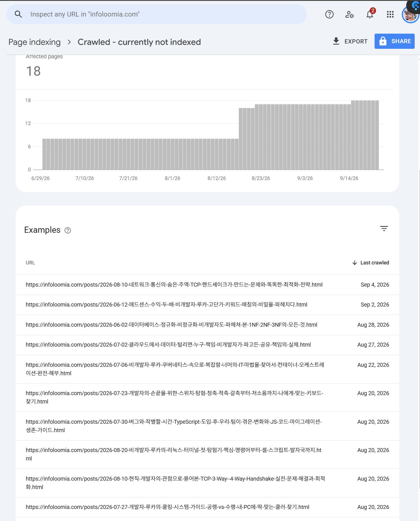This screenshot has height=521, width=420.
Task: Open the Help question mark icon
Action: click(x=329, y=14)
